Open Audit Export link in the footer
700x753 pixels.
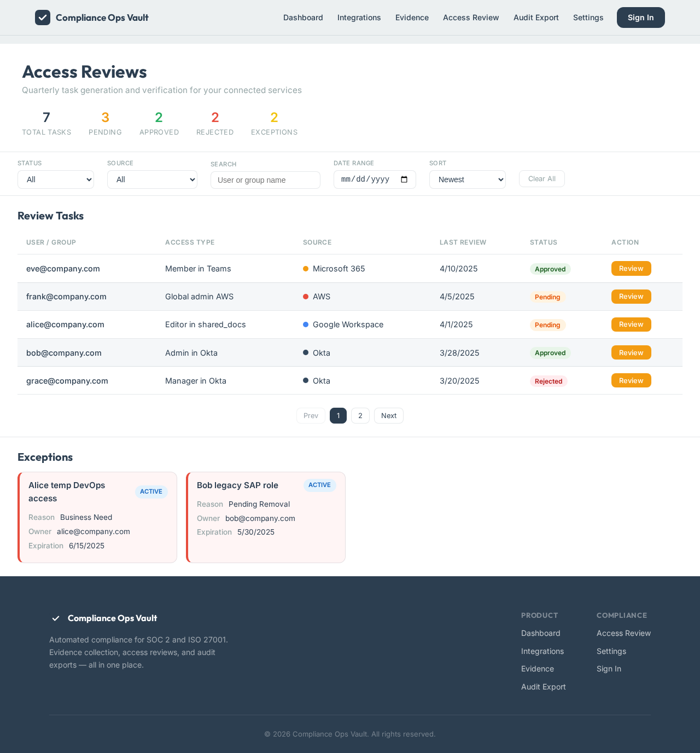544,687
